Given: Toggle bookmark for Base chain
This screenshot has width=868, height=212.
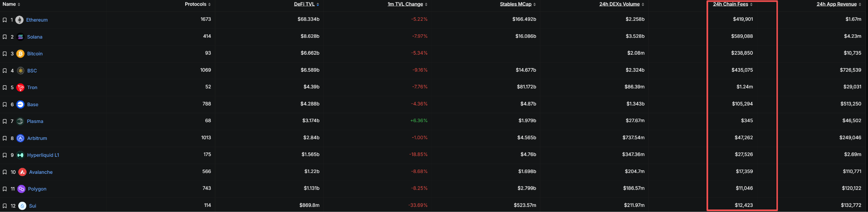Looking at the screenshot, I should click(5, 105).
